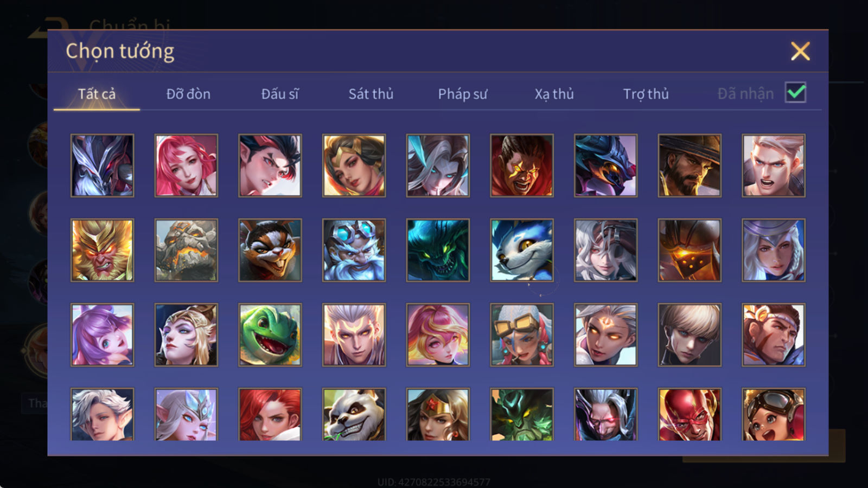The width and height of the screenshot is (868, 488).
Task: Select the Monkey King golden-faced hero
Action: pos(102,250)
